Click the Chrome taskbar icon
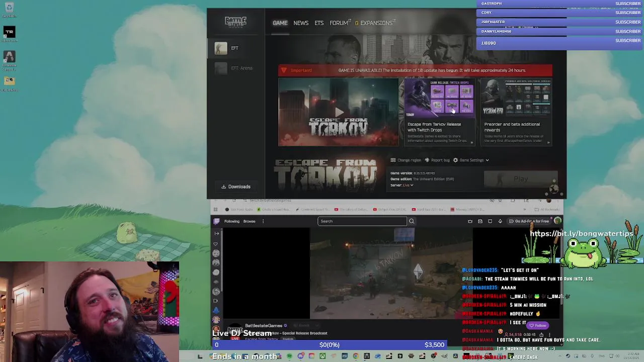Image resolution: width=644 pixels, height=362 pixels. pyautogui.click(x=356, y=356)
